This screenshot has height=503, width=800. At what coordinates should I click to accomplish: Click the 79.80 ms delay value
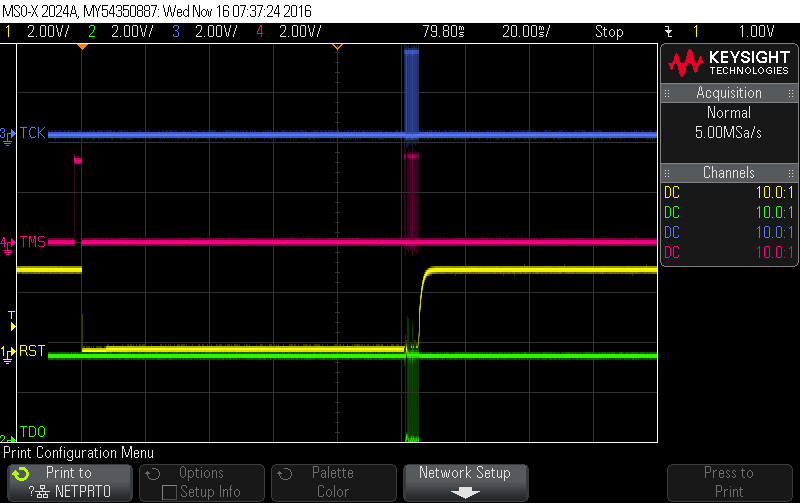443,32
